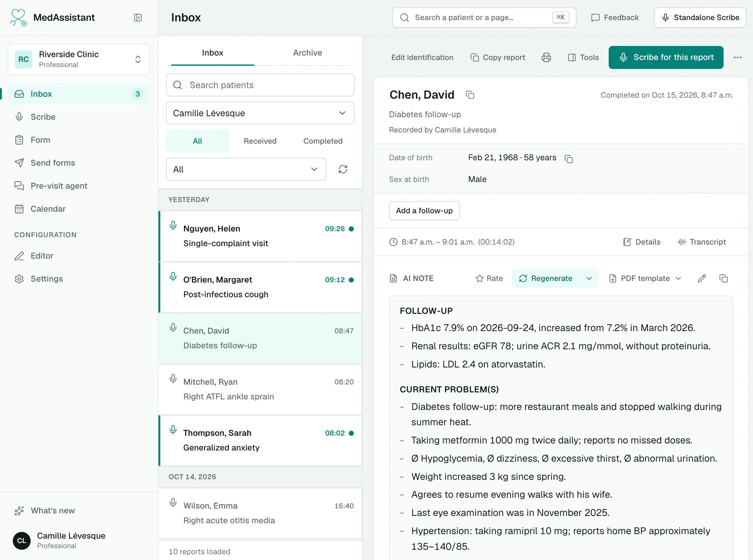The height and width of the screenshot is (560, 753).
Task: Open the Details view
Action: coord(642,242)
